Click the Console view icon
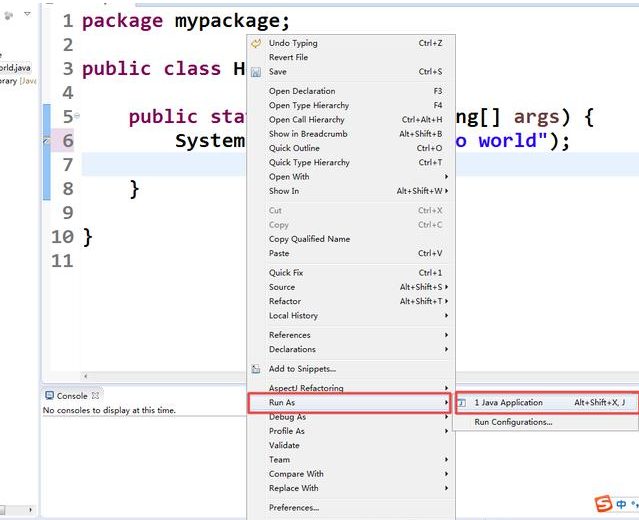The height and width of the screenshot is (520, 639). [x=49, y=396]
